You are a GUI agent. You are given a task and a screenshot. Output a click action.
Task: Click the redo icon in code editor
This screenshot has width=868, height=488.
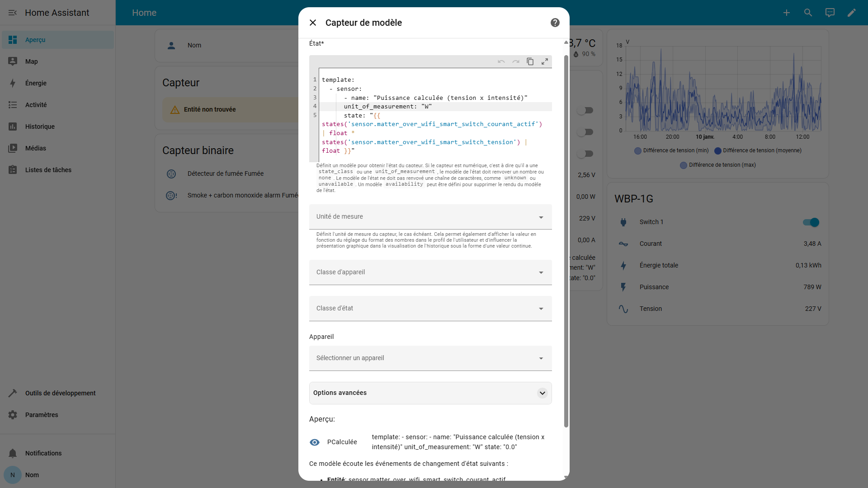[515, 62]
